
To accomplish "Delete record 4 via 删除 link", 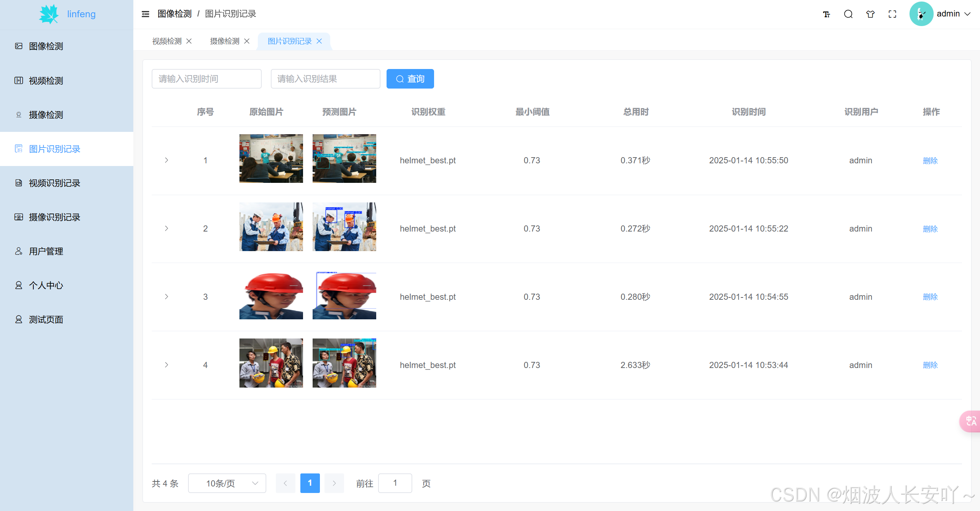I will pos(930,365).
